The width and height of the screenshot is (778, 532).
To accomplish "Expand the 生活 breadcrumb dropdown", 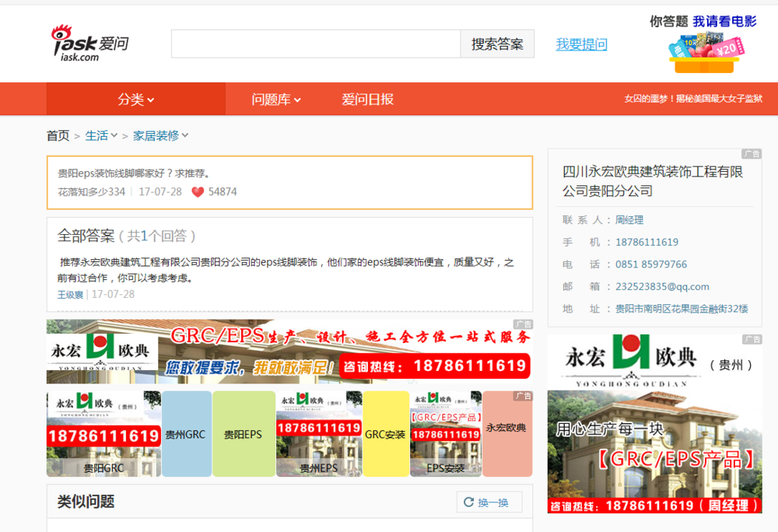I will coord(101,135).
